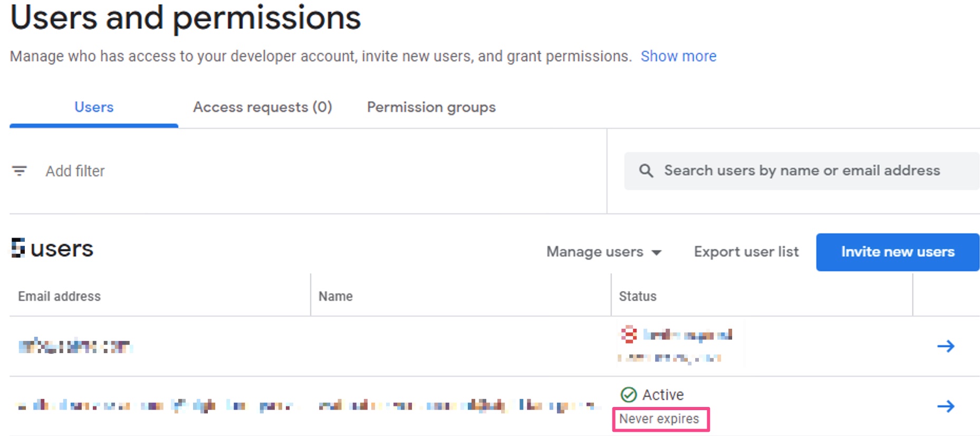Click the filter lines icon
This screenshot has width=980, height=436.
[x=20, y=171]
